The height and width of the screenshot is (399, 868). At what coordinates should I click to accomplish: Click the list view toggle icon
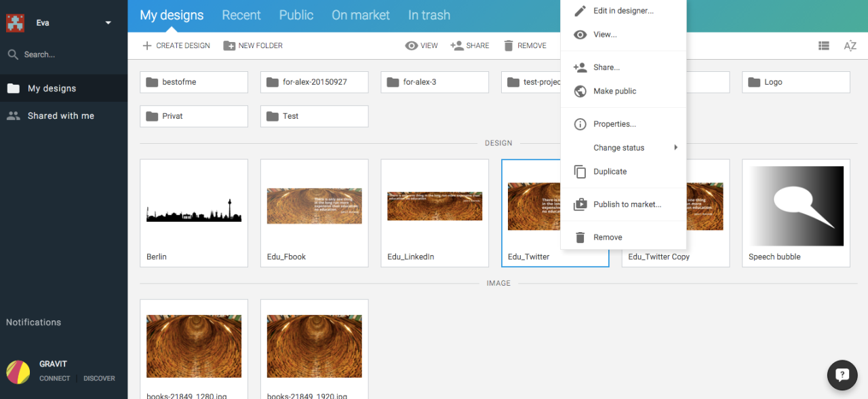click(823, 45)
